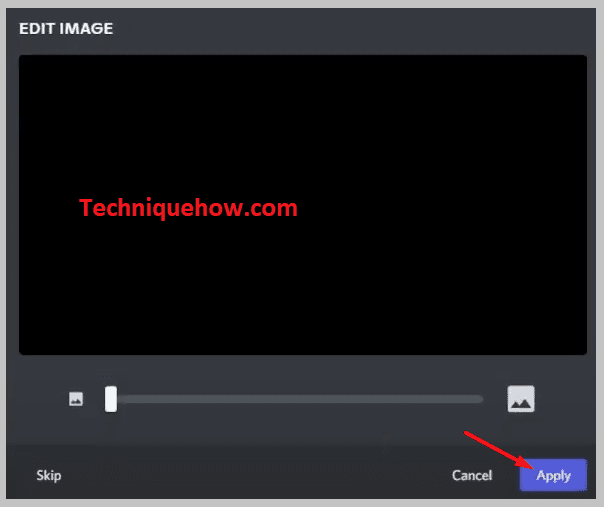Click the Apply button
The height and width of the screenshot is (507, 604).
pos(553,475)
